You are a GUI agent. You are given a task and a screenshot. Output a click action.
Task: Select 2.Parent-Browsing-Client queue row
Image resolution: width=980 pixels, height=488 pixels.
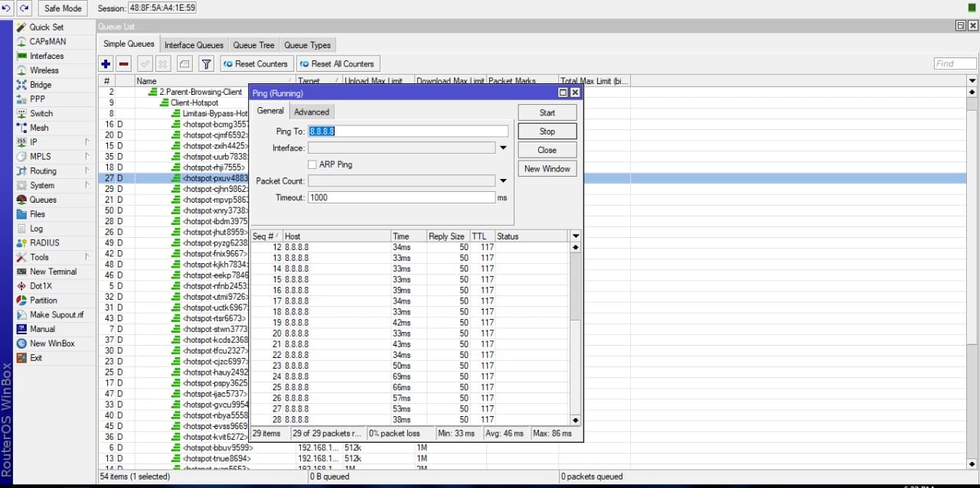click(201, 92)
